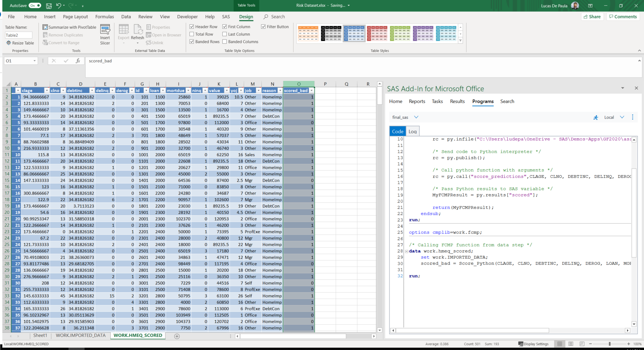Image resolution: width=644 pixels, height=350 pixels.
Task: Expand the Table Styles gallery
Action: tap(461, 40)
